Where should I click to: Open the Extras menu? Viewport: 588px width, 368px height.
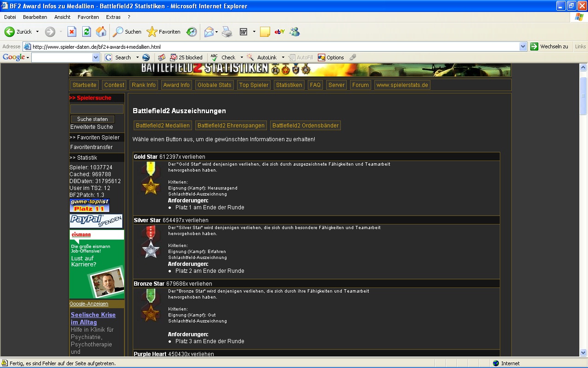pos(113,17)
